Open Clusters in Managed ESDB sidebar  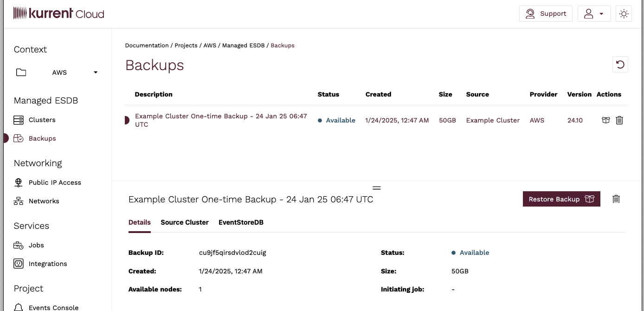coord(42,120)
